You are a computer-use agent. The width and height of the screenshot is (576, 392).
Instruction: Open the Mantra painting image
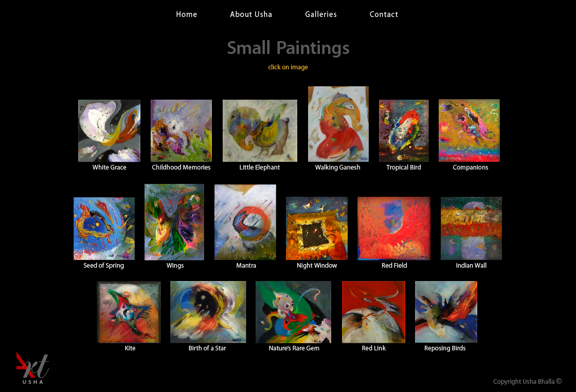coord(245,222)
